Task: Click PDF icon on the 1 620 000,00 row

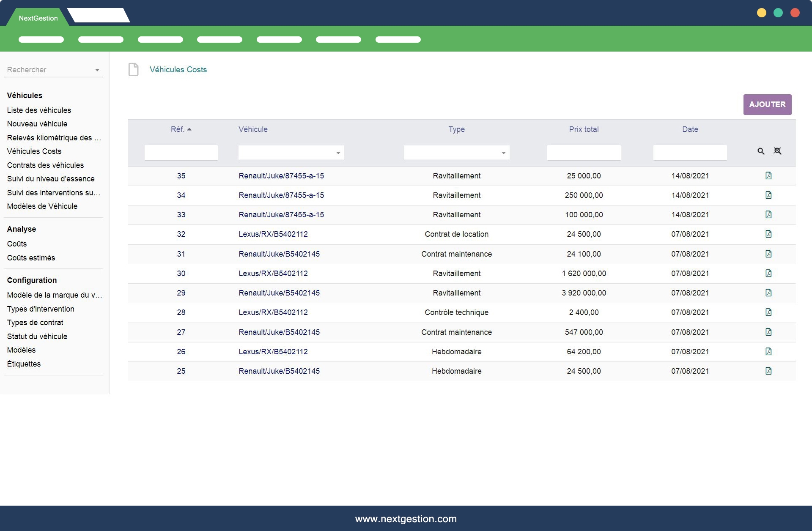Action: coord(768,274)
